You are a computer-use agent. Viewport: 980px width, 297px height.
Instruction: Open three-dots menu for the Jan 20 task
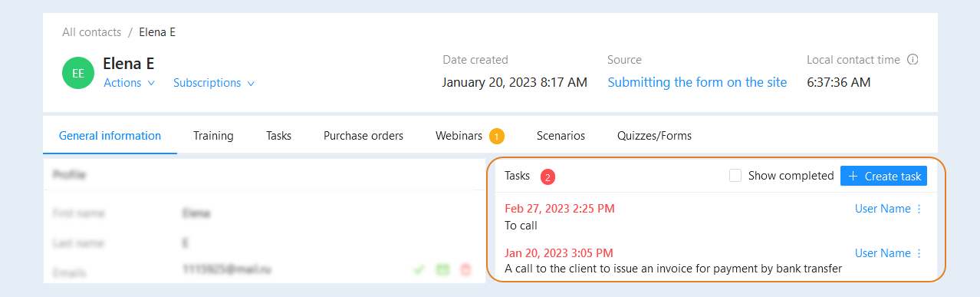(919, 253)
